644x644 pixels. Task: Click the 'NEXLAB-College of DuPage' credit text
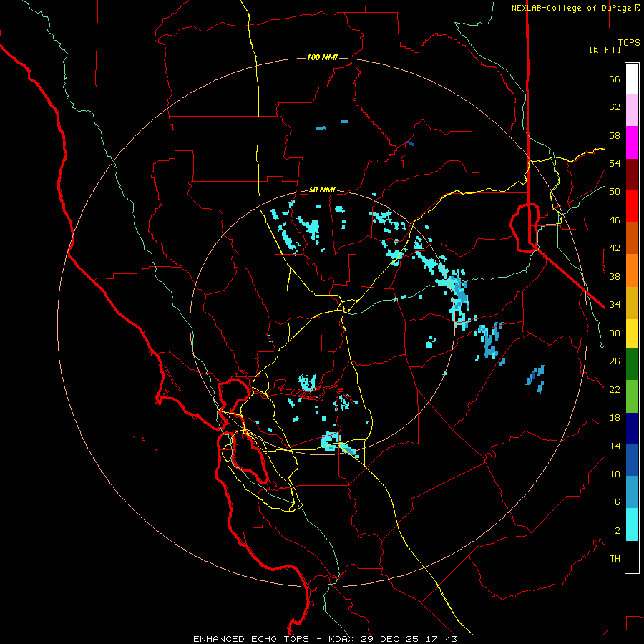click(571, 8)
